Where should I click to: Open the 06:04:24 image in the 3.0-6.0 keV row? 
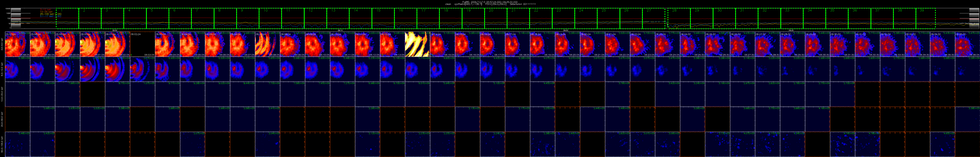tap(192, 44)
